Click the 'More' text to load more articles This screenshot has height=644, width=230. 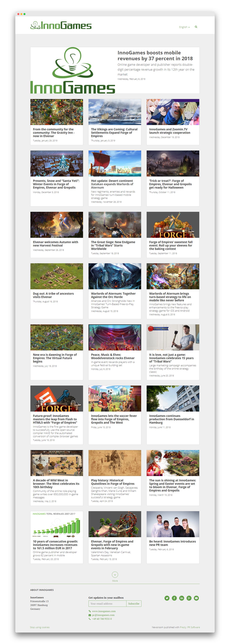(115, 581)
